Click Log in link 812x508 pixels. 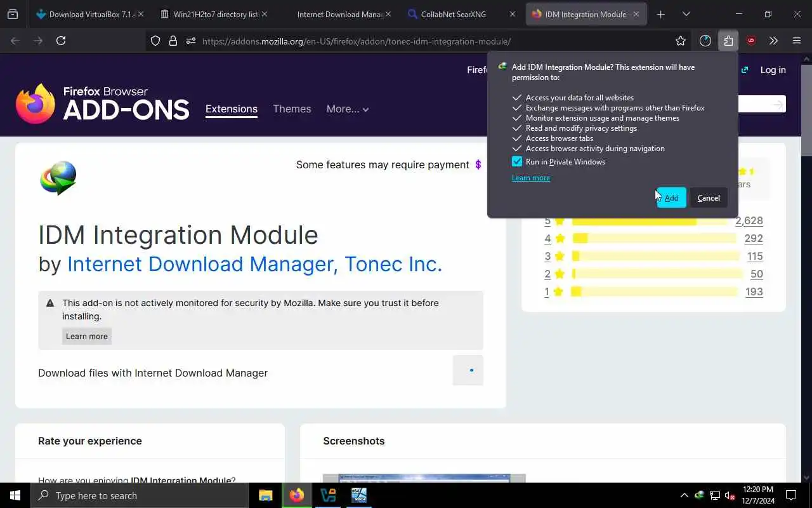pos(773,70)
